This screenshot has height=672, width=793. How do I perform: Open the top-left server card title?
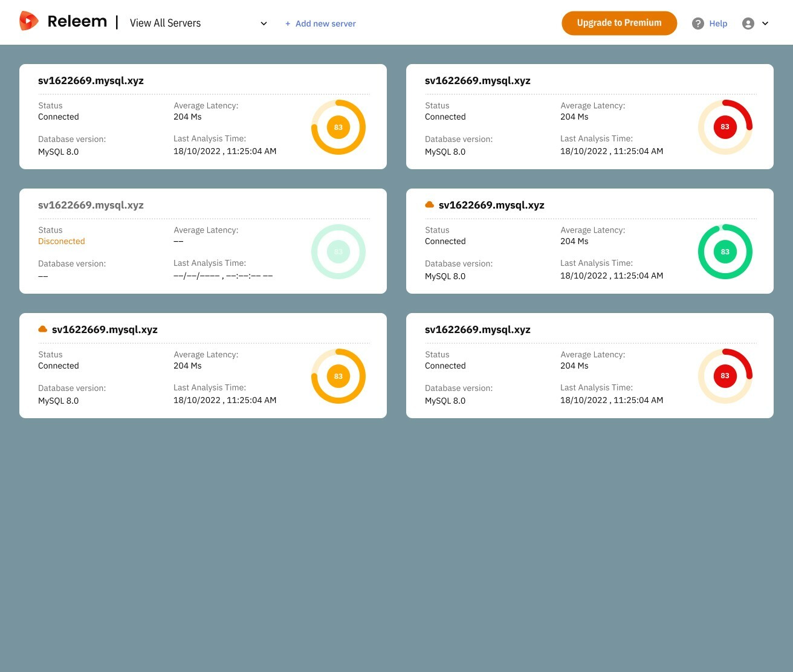(91, 80)
